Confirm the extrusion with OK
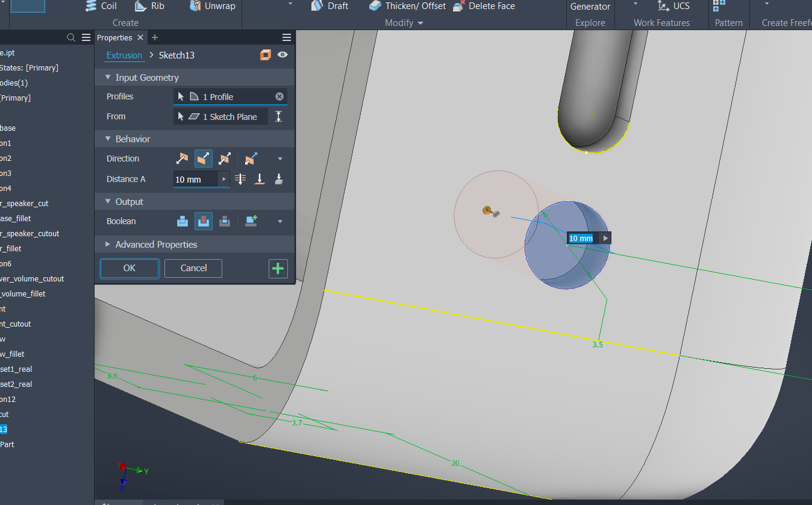Image resolution: width=812 pixels, height=505 pixels. [130, 268]
